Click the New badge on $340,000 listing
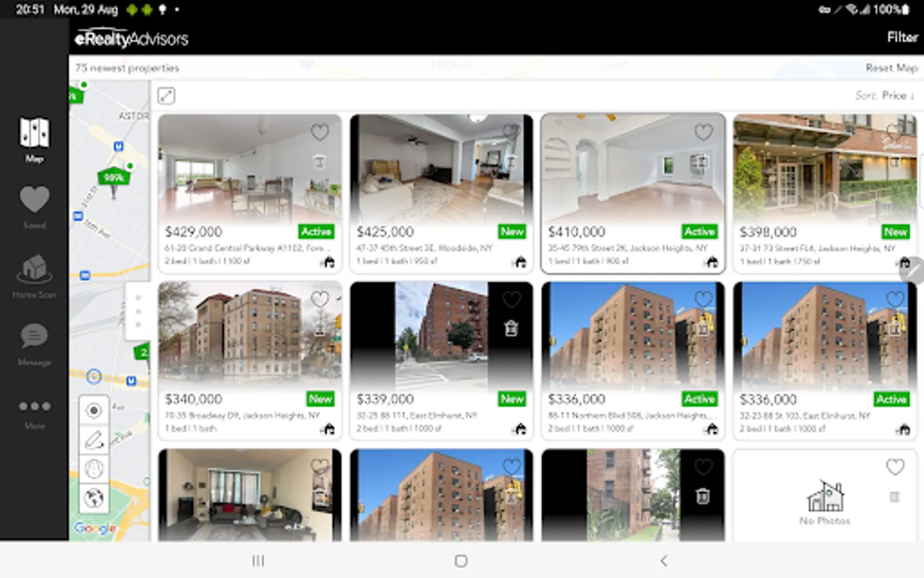The image size is (924, 578). tap(320, 399)
